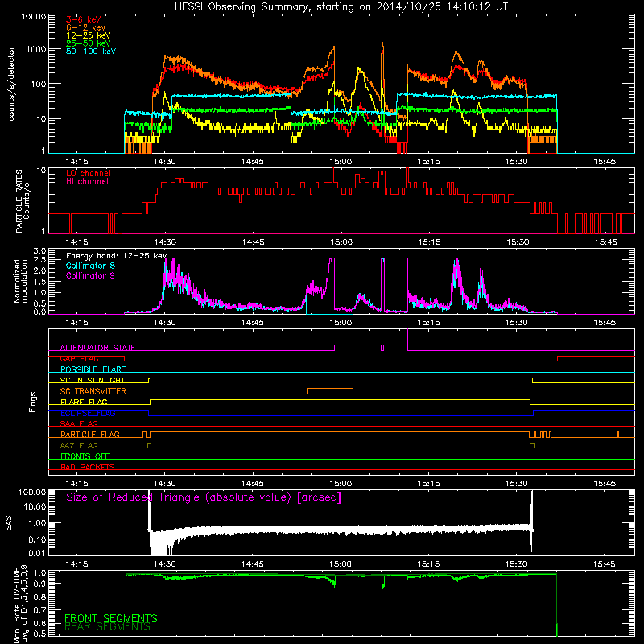Click the 15:00 tick under counts panel
644x644 pixels.
tap(341, 162)
